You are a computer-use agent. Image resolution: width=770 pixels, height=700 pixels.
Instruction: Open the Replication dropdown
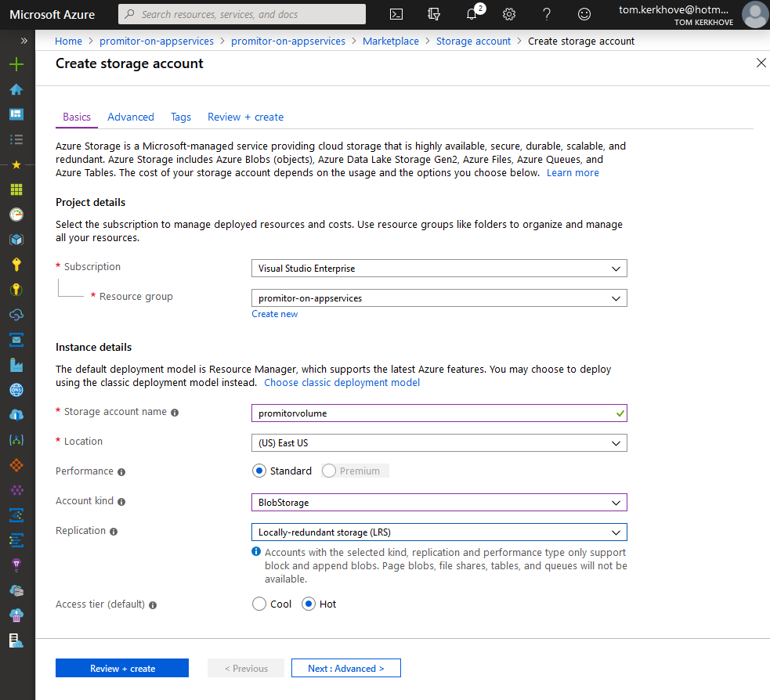pyautogui.click(x=439, y=532)
